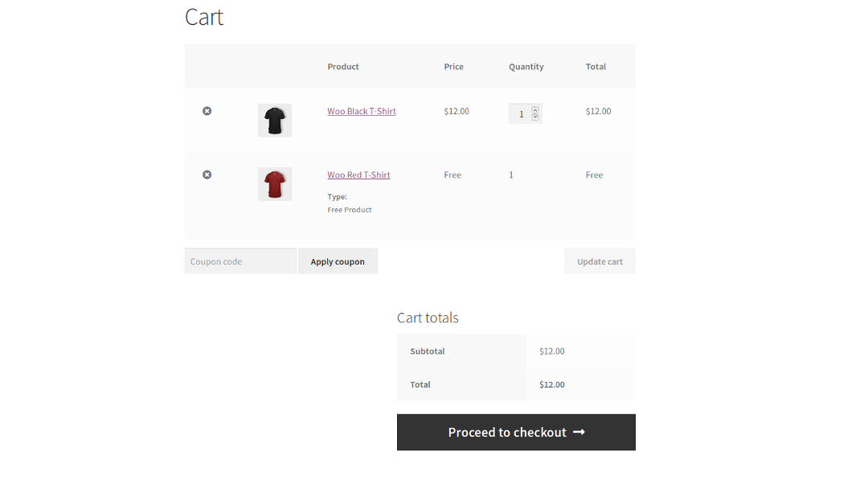The width and height of the screenshot is (868, 489).
Task: Remove Woo Black T-Shirt from the cart
Action: pos(207,111)
